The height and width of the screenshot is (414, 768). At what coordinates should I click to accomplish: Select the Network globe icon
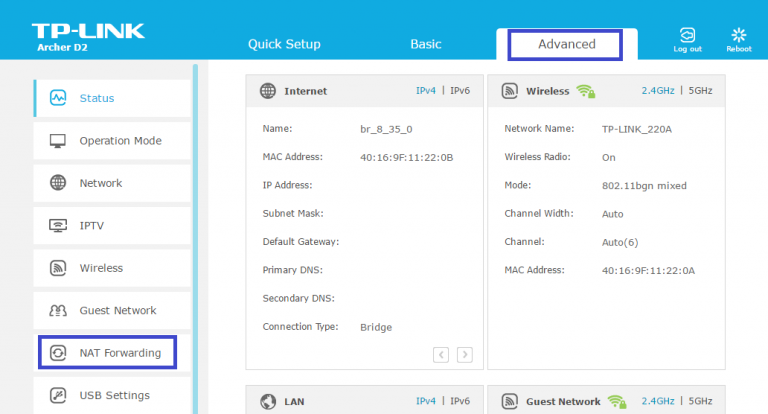(x=58, y=183)
